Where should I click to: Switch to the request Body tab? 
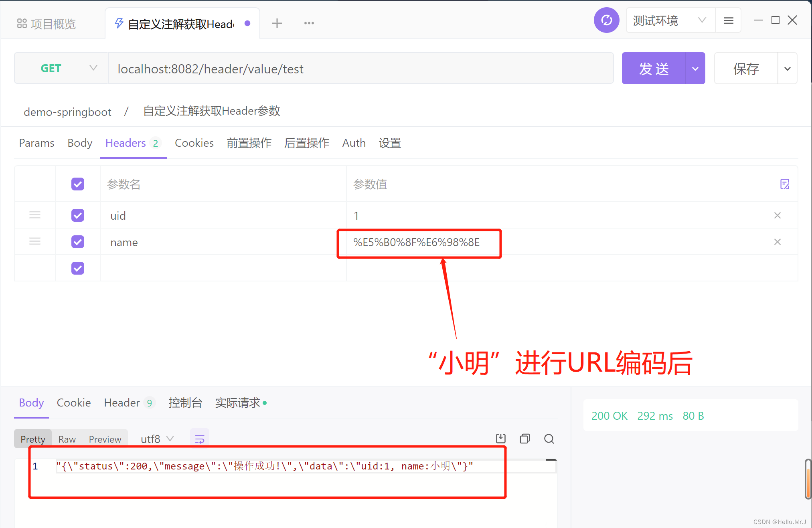coord(80,143)
